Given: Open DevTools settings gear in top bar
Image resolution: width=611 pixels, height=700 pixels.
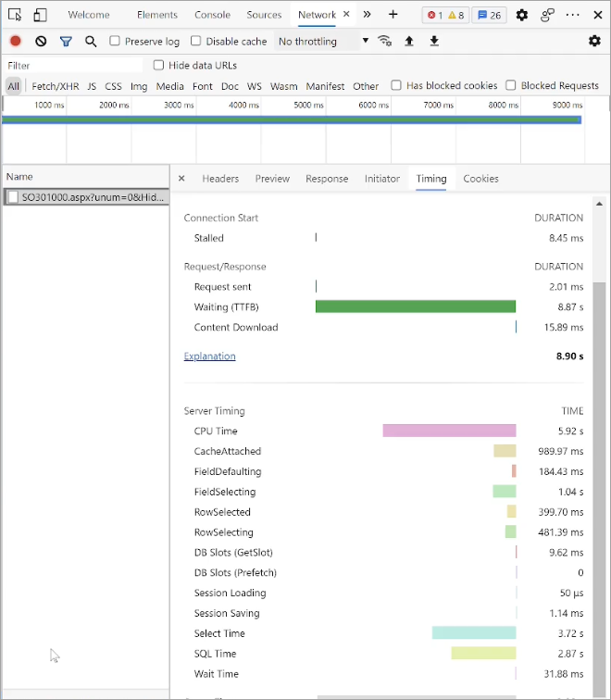Looking at the screenshot, I should (x=522, y=15).
